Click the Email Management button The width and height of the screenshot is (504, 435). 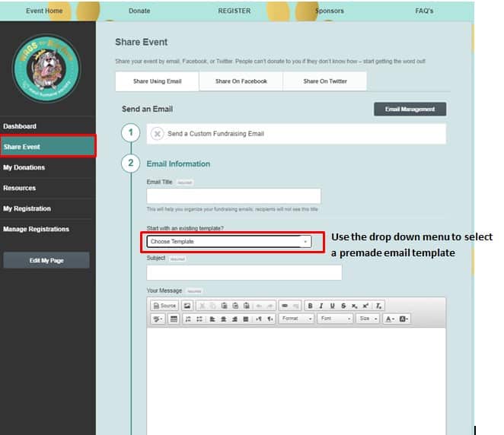point(410,110)
